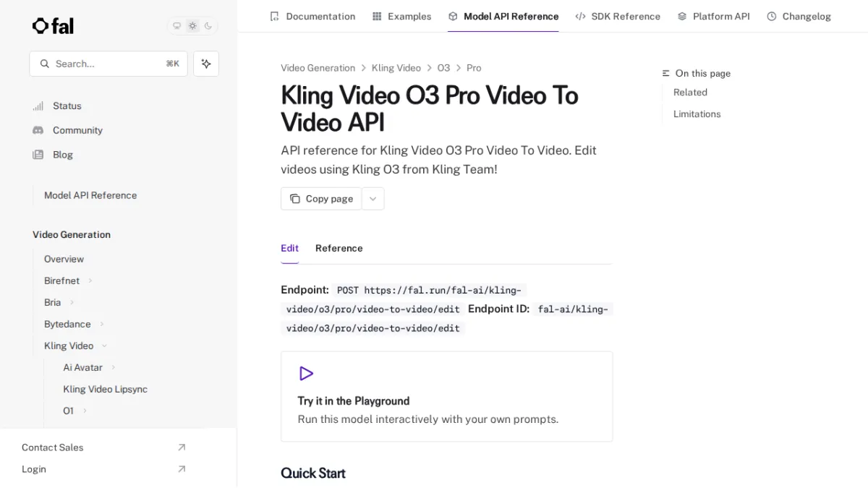Click the Status signal bars icon
The height and width of the screenshot is (488, 868).
[x=38, y=106]
